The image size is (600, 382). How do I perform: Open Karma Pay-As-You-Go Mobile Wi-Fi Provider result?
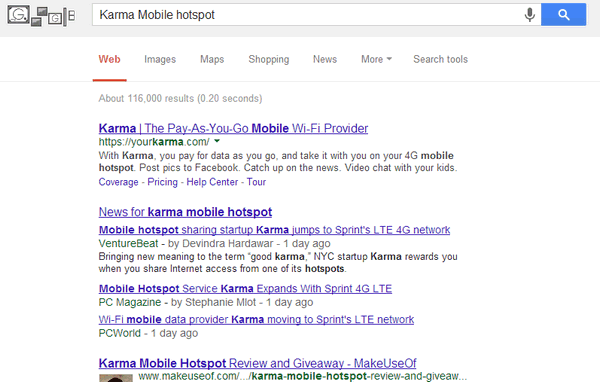click(x=233, y=128)
